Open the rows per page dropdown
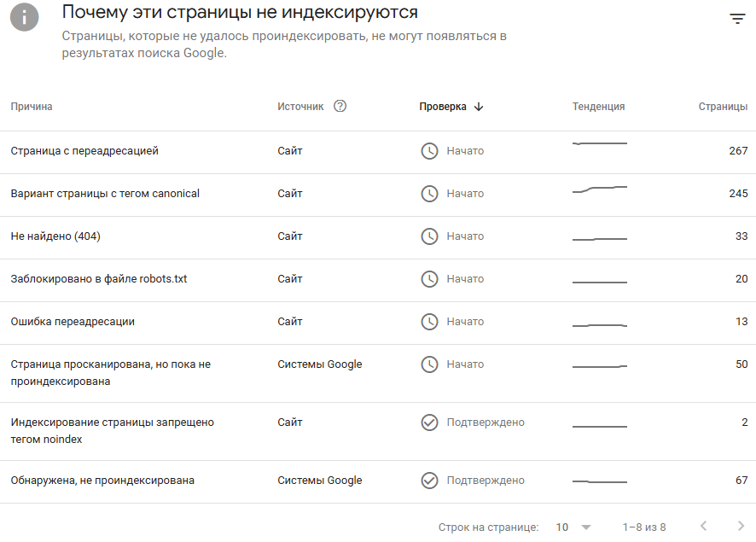 573,527
